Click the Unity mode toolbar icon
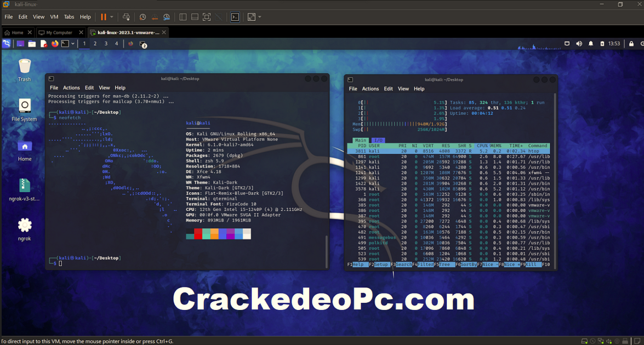644x345 pixels. coord(219,17)
